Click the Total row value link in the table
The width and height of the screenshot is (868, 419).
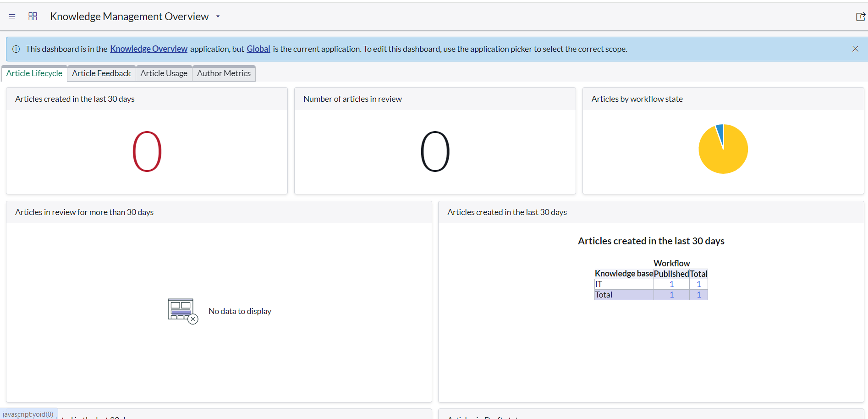pyautogui.click(x=671, y=295)
